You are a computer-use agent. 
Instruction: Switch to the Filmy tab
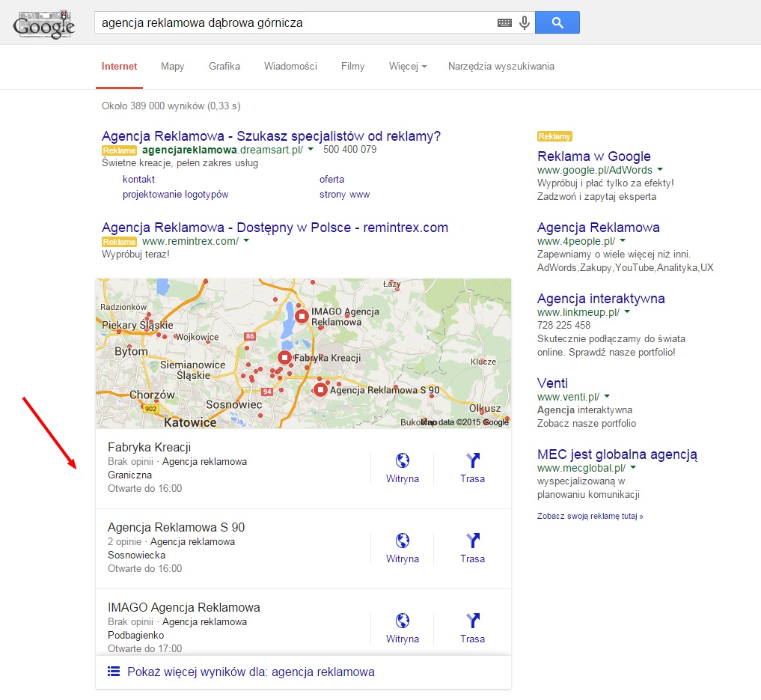(353, 67)
